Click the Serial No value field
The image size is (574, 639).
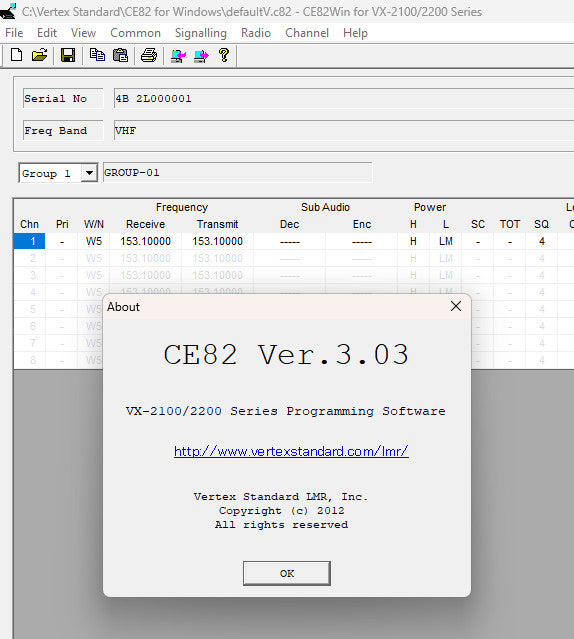[x=344, y=99]
